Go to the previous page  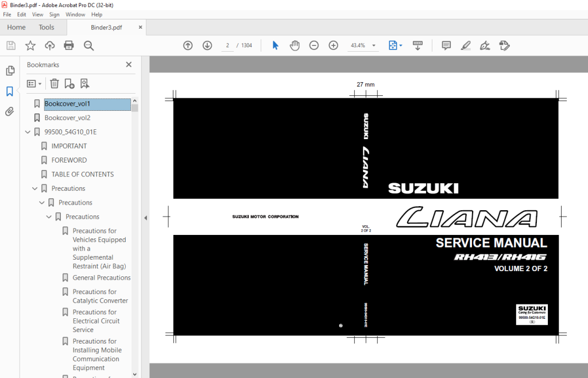coord(188,45)
